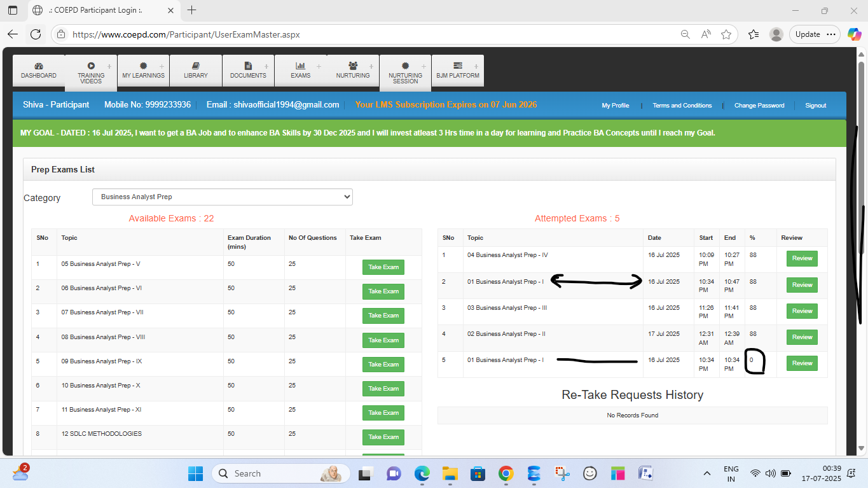Open the Documents file icon

pos(248,66)
